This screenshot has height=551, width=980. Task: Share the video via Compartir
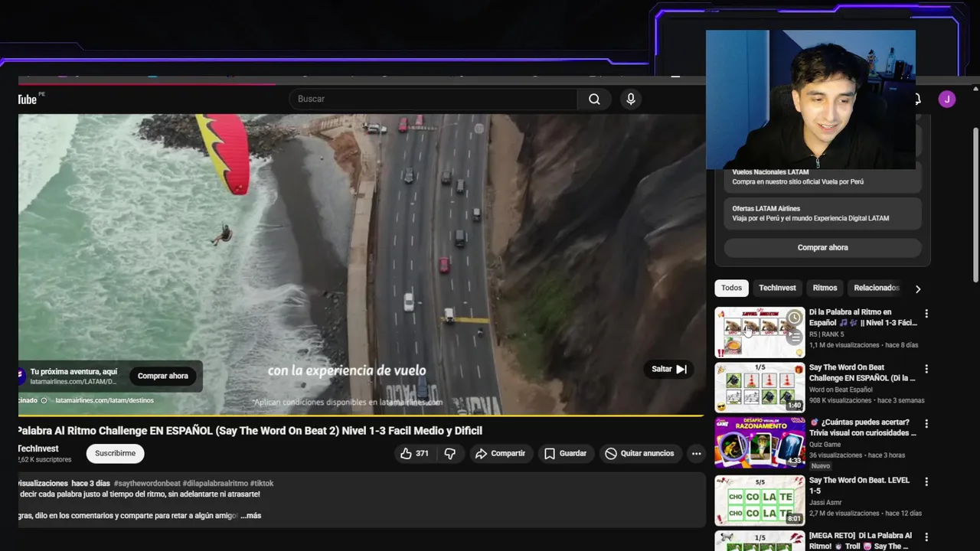click(501, 453)
